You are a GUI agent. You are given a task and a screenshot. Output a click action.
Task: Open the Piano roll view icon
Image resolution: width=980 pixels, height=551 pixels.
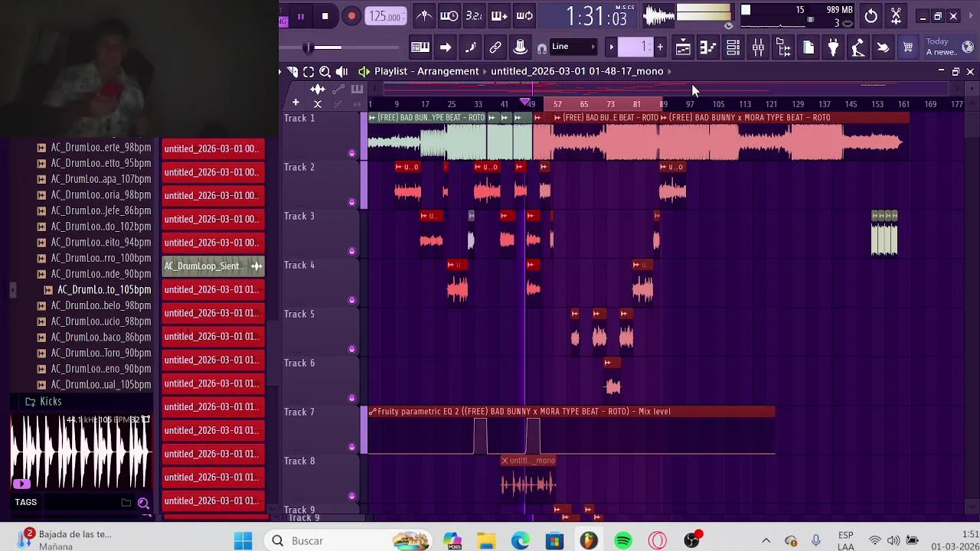[707, 47]
